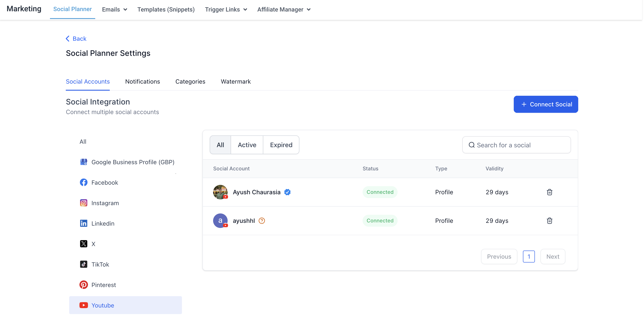Click Profile type in ayushhl row
644x319 pixels.
[x=444, y=221]
